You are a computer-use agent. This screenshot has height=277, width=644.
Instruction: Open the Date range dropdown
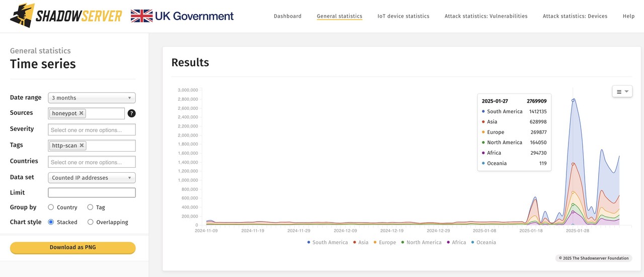[x=92, y=98]
